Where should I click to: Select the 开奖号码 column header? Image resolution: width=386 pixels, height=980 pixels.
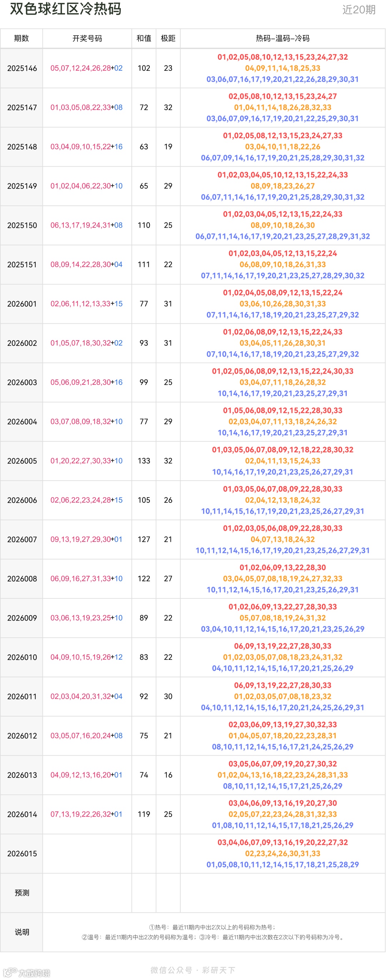click(x=87, y=38)
